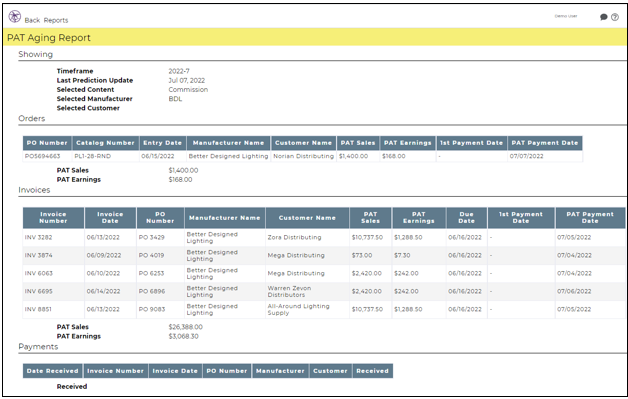Sort Orders by PO Number column header
This screenshot has height=399, width=628.
[47, 143]
